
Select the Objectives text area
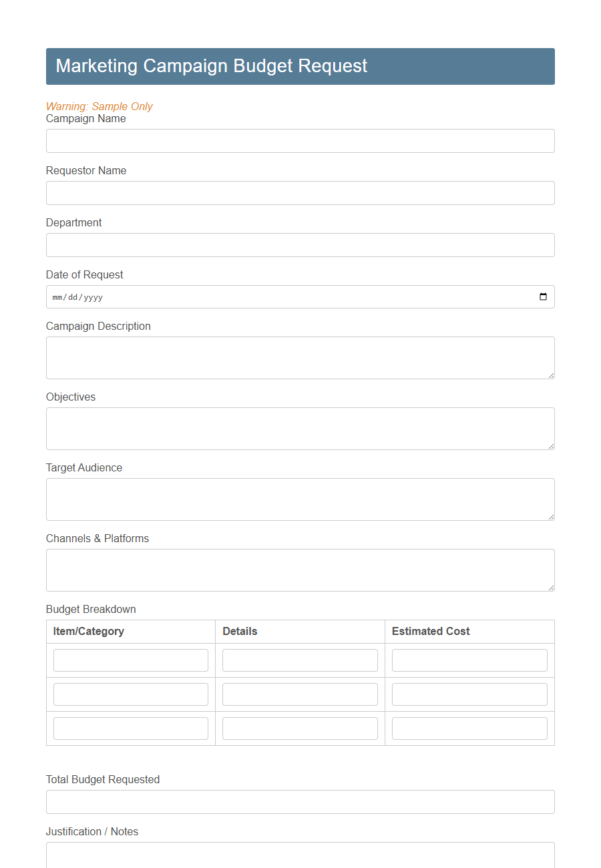300,428
